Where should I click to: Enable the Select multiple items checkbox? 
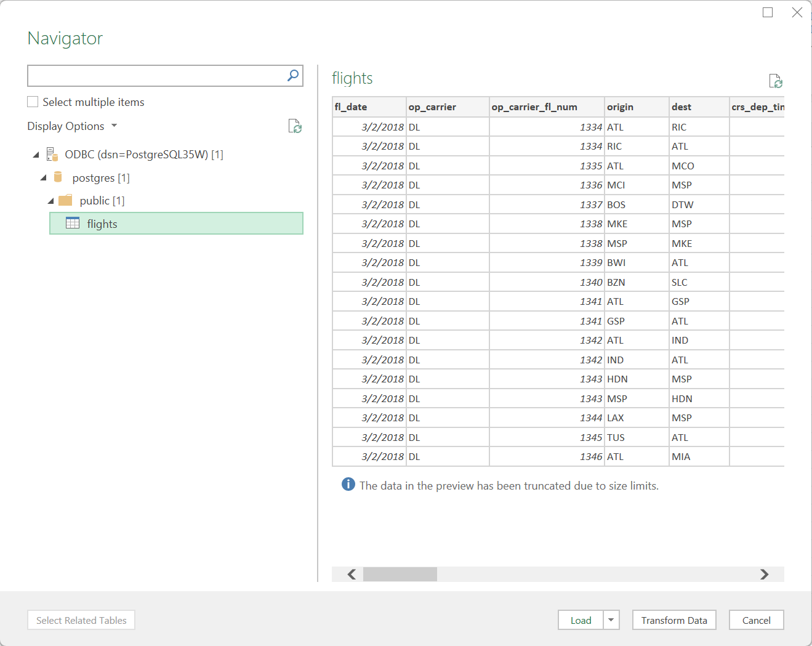(32, 101)
